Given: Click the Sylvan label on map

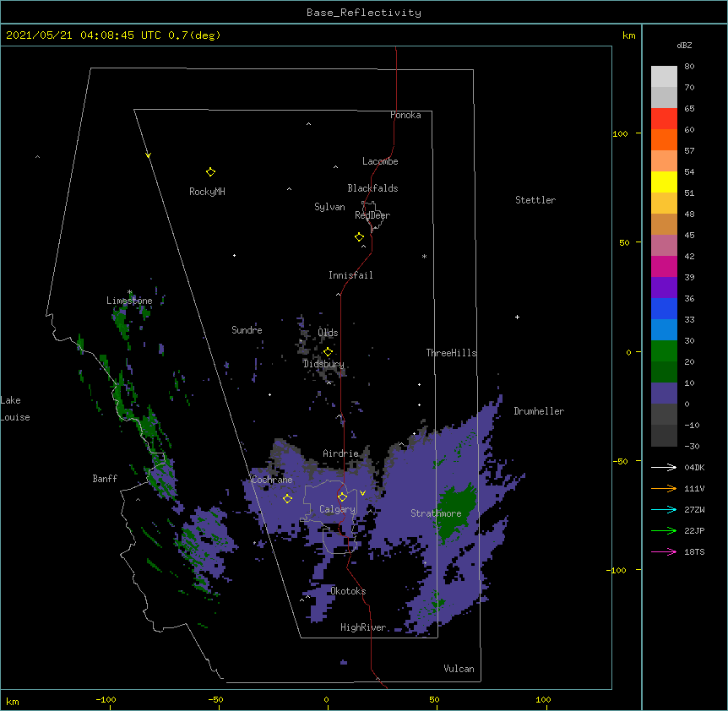Looking at the screenshot, I should coord(329,207).
